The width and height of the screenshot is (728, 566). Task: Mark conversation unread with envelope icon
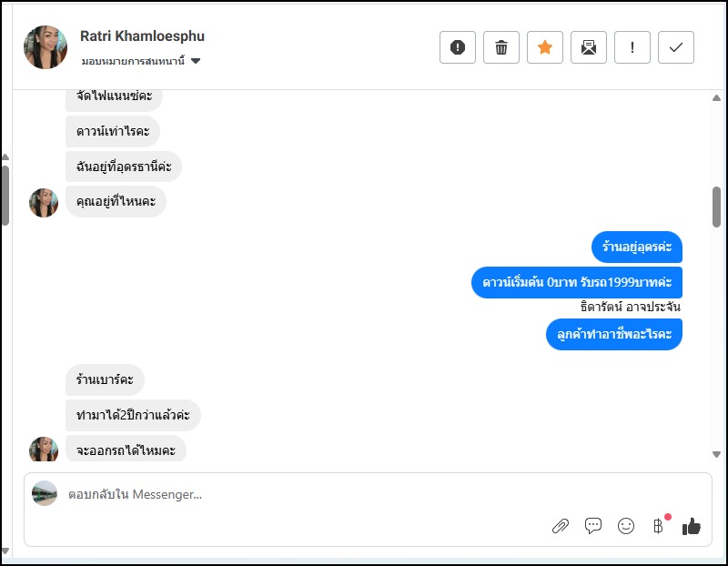pyautogui.click(x=589, y=47)
